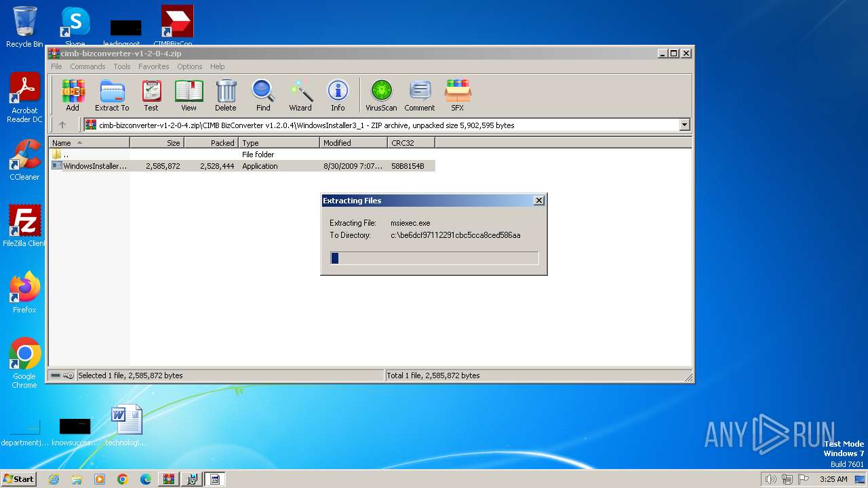Screen dimensions: 868x488
Task: Click the extraction progress bar
Action: point(434,258)
